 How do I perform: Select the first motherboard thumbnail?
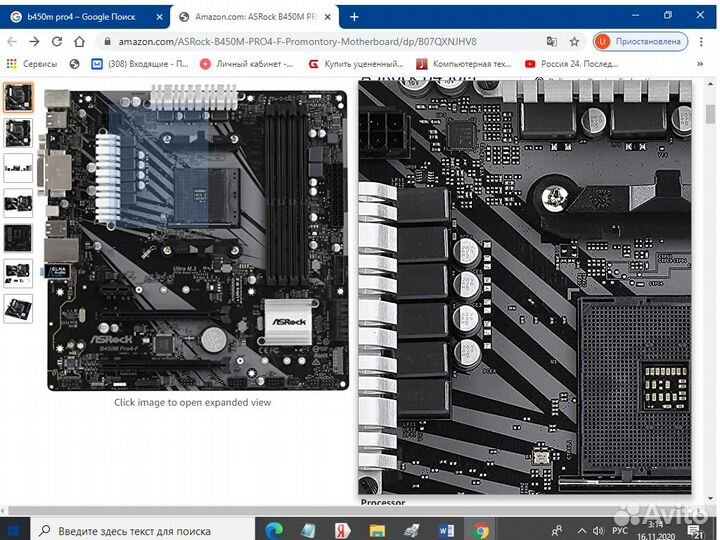coord(18,97)
